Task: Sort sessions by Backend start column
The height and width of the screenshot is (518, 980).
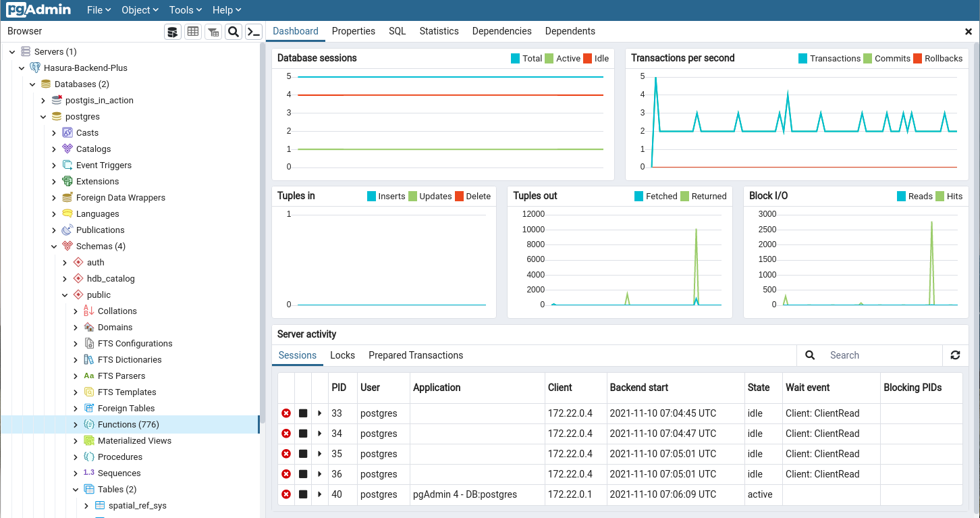Action: coord(638,388)
